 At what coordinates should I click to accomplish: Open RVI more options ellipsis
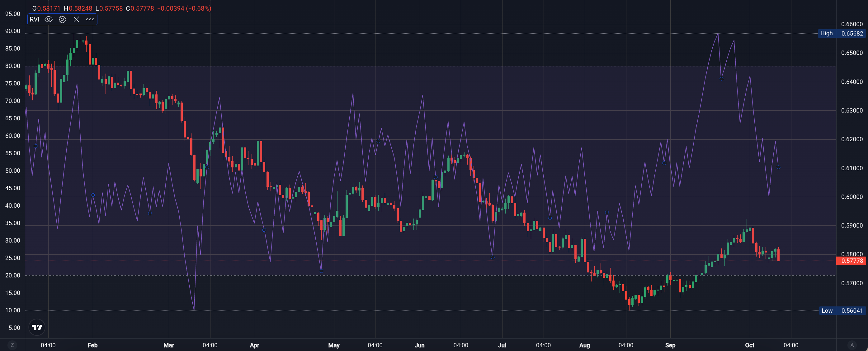click(x=90, y=19)
